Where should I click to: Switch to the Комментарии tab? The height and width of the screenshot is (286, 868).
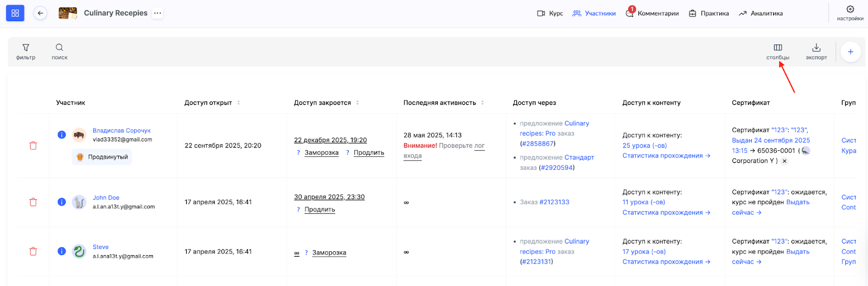click(652, 14)
